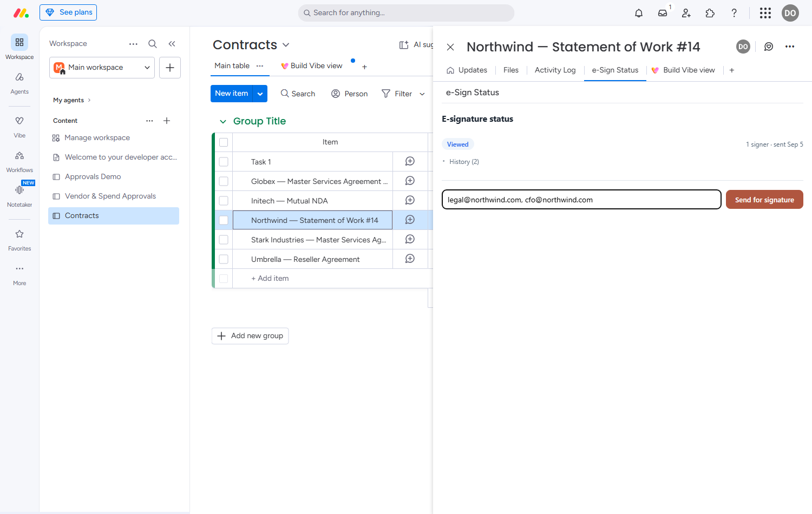Click the invite members icon
Image resolution: width=812 pixels, height=514 pixels.
pos(686,13)
